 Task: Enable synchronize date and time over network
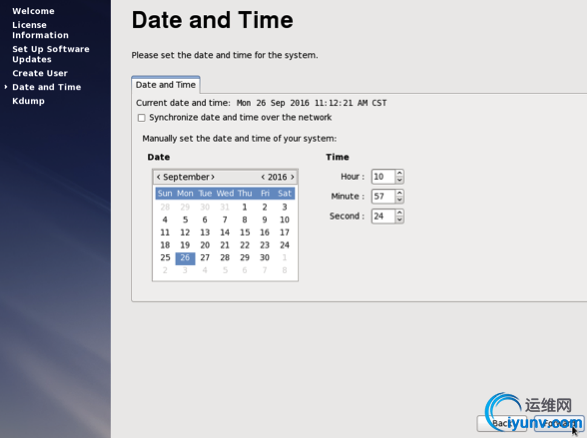pos(141,118)
